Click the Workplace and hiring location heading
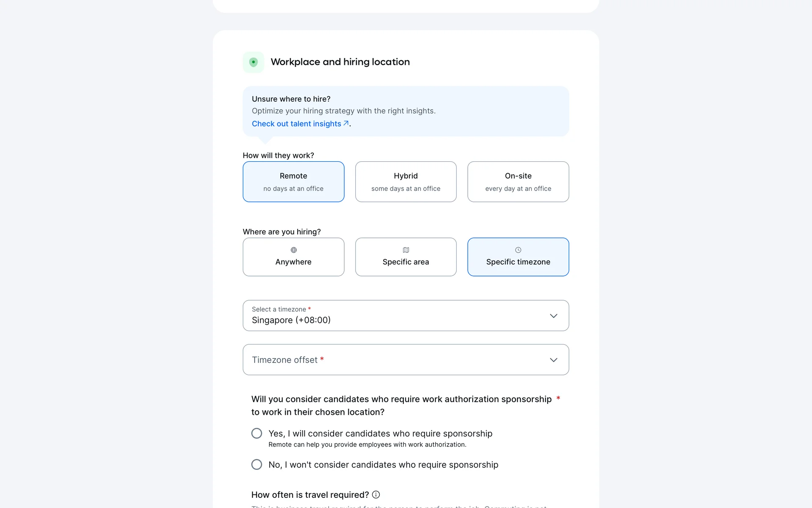Viewport: 812px width, 508px height. 340,62
